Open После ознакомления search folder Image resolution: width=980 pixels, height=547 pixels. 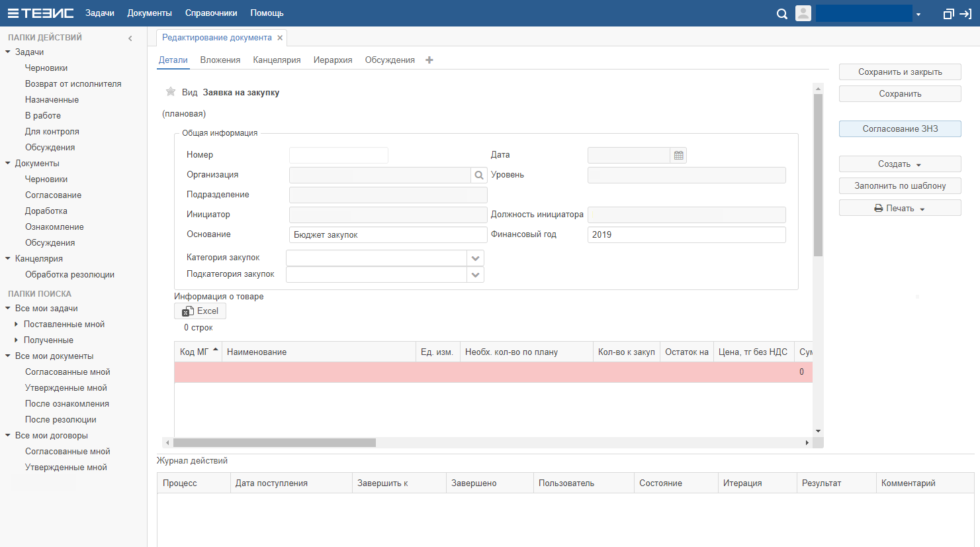click(67, 403)
